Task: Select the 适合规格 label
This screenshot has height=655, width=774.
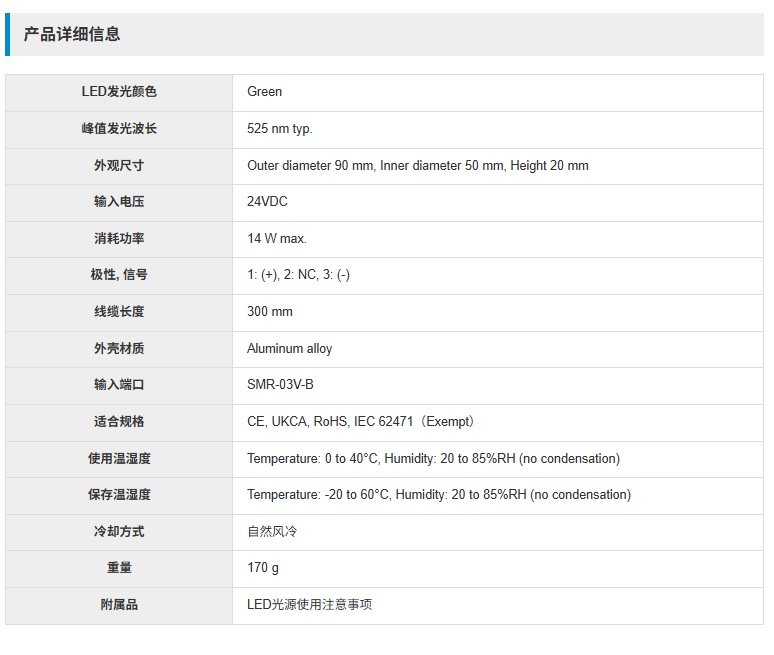Action: 119,422
